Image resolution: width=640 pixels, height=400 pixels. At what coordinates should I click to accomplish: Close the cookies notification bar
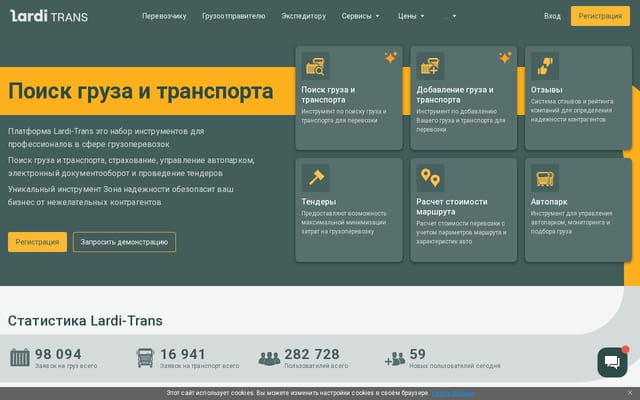click(x=630, y=393)
